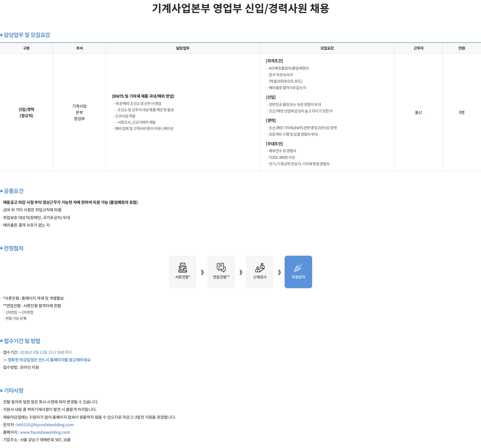
Task: Click the 기계사업 본부 영업부 department cell
Action: pyautogui.click(x=79, y=112)
